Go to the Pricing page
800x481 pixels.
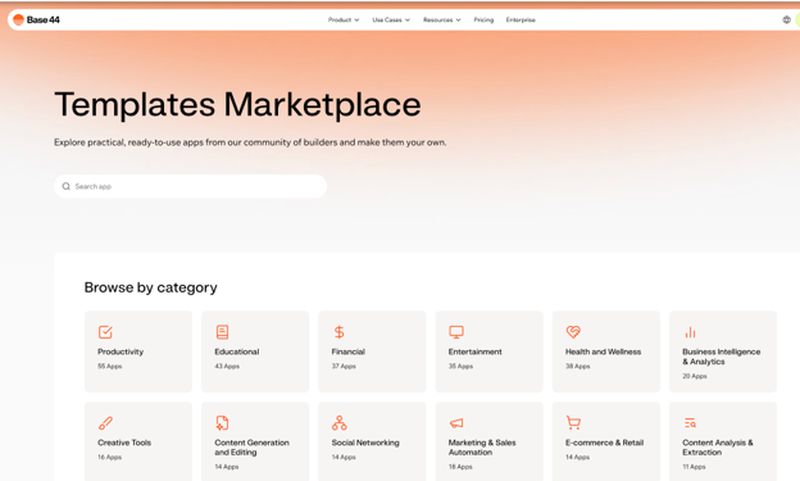coord(484,20)
